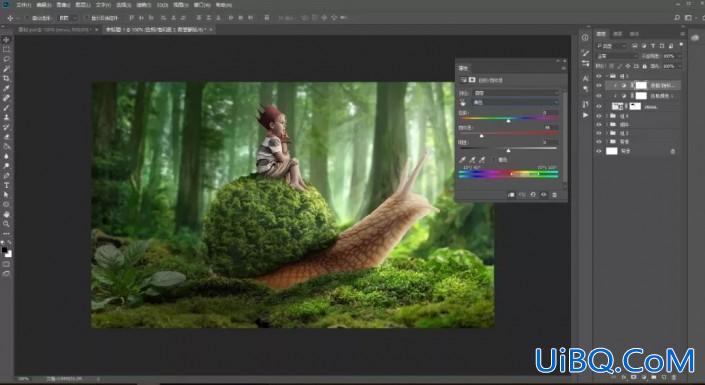Hide the second hue/saturation adjustment layer

pos(599,96)
